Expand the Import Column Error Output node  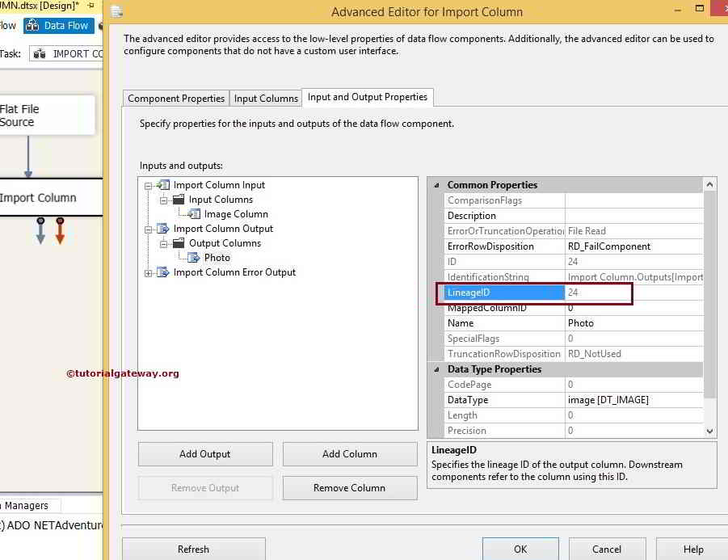coord(147,272)
